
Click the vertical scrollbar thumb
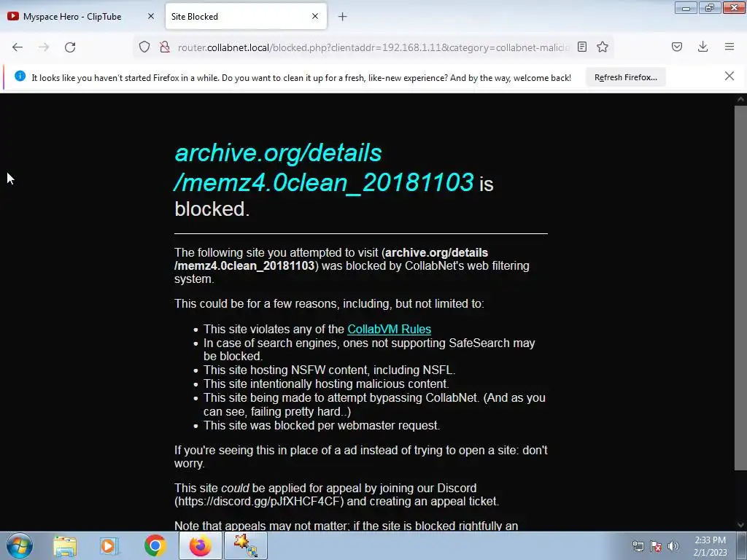(740, 288)
